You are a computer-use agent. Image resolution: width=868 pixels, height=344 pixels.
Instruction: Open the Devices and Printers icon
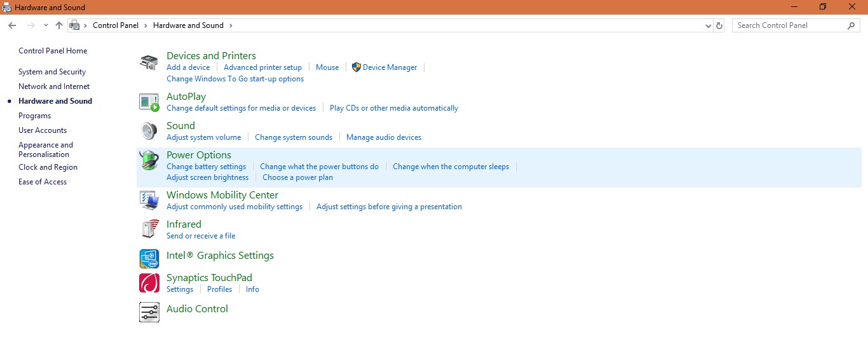[149, 63]
